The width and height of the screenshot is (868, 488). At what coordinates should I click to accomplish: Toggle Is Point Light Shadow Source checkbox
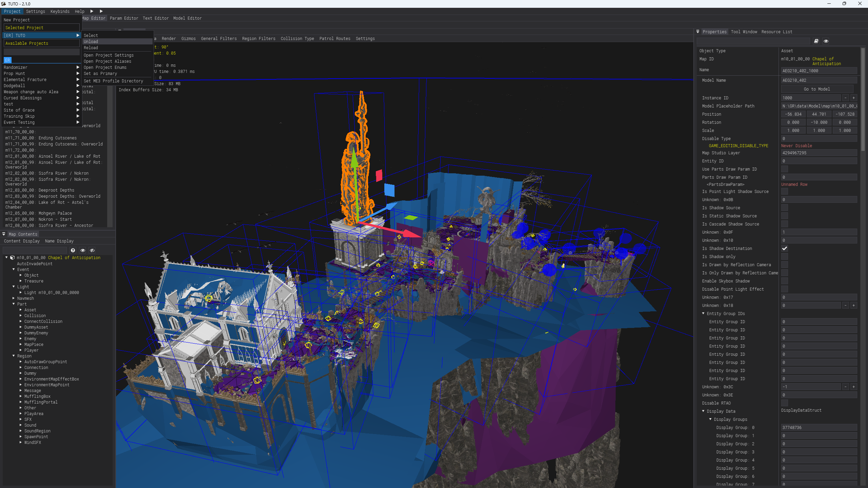coord(785,192)
